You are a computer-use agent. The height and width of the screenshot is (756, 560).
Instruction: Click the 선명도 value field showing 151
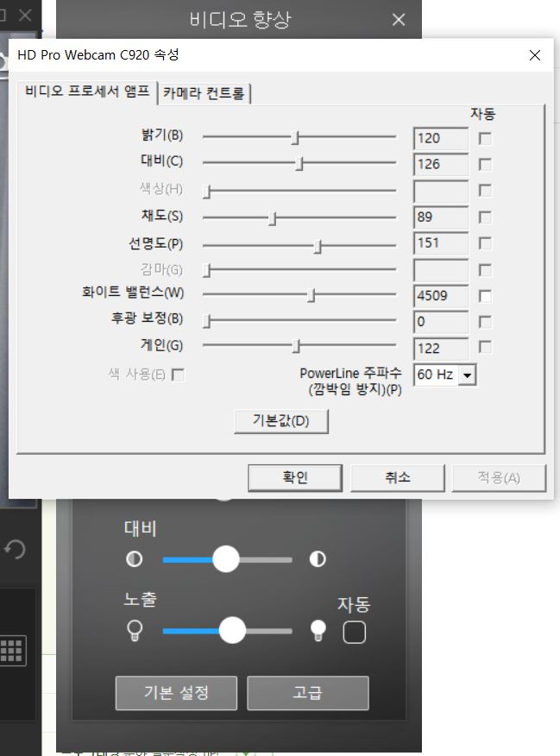(440, 243)
